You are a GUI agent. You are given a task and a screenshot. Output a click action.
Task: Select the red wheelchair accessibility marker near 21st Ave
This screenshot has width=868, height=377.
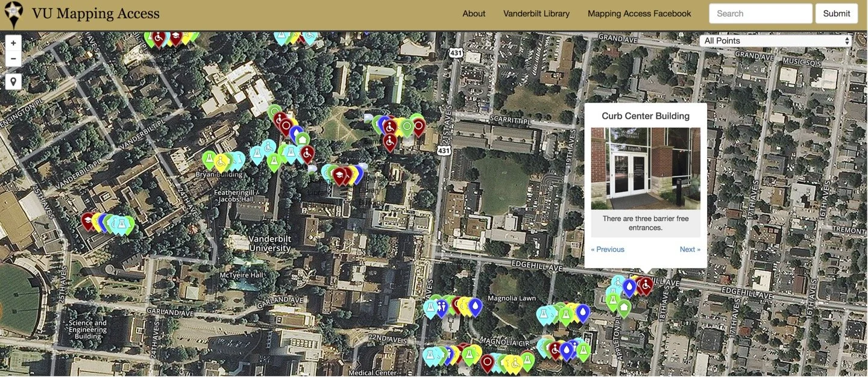coord(389,128)
